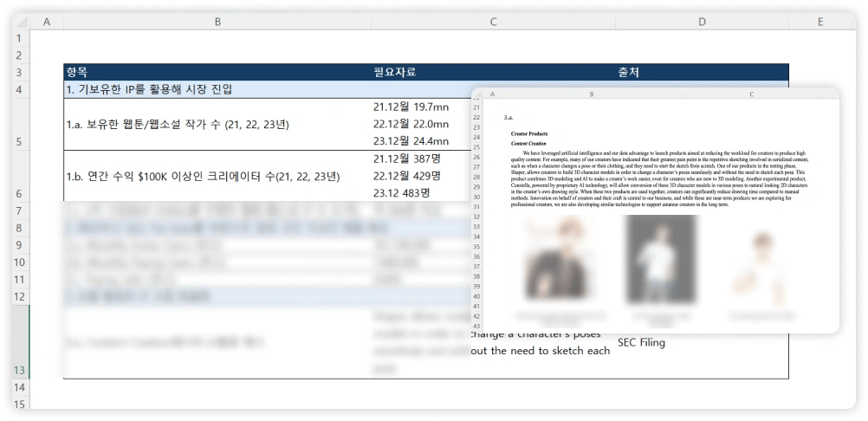The image size is (868, 421).
Task: Click the 항목 header cell
Action: (77, 72)
